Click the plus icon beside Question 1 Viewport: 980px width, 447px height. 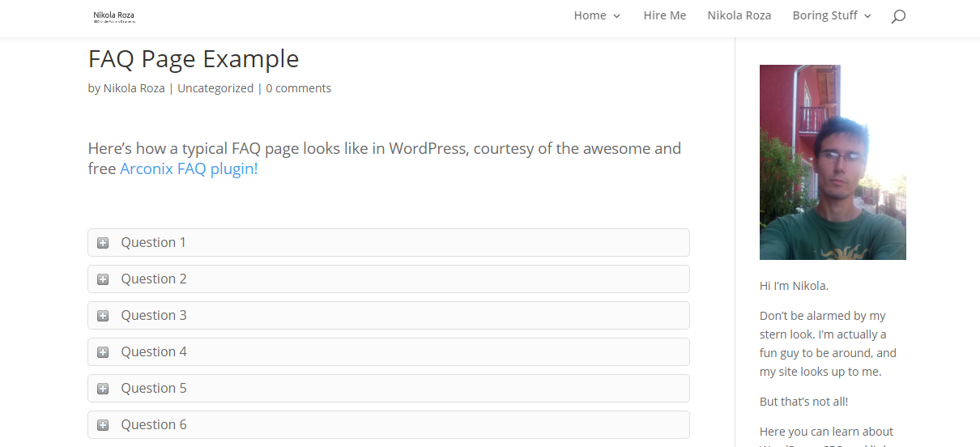click(x=103, y=243)
